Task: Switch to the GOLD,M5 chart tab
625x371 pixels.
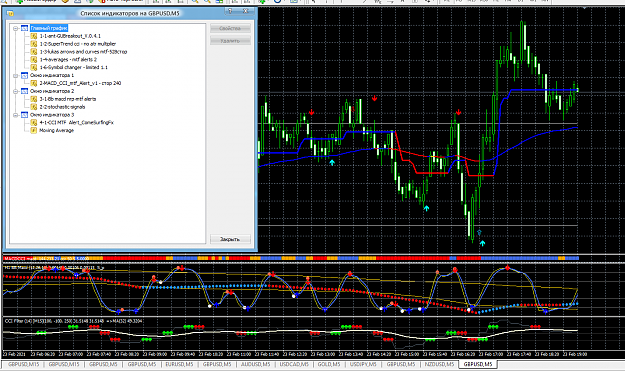Action: [329, 364]
